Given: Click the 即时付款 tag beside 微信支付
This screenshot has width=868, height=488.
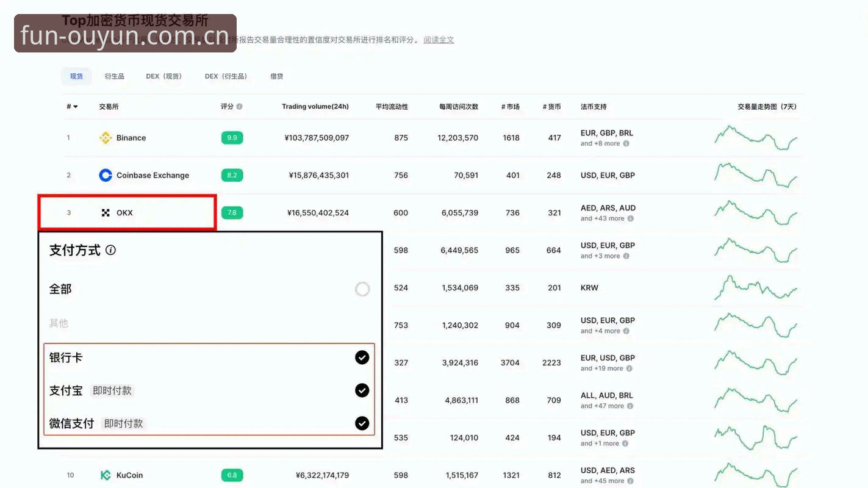Looking at the screenshot, I should tap(123, 423).
